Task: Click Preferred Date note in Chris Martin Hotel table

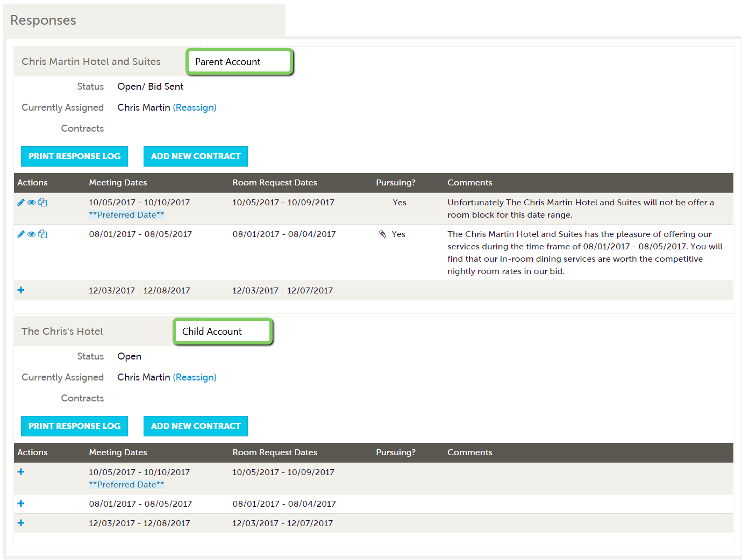Action: (127, 215)
